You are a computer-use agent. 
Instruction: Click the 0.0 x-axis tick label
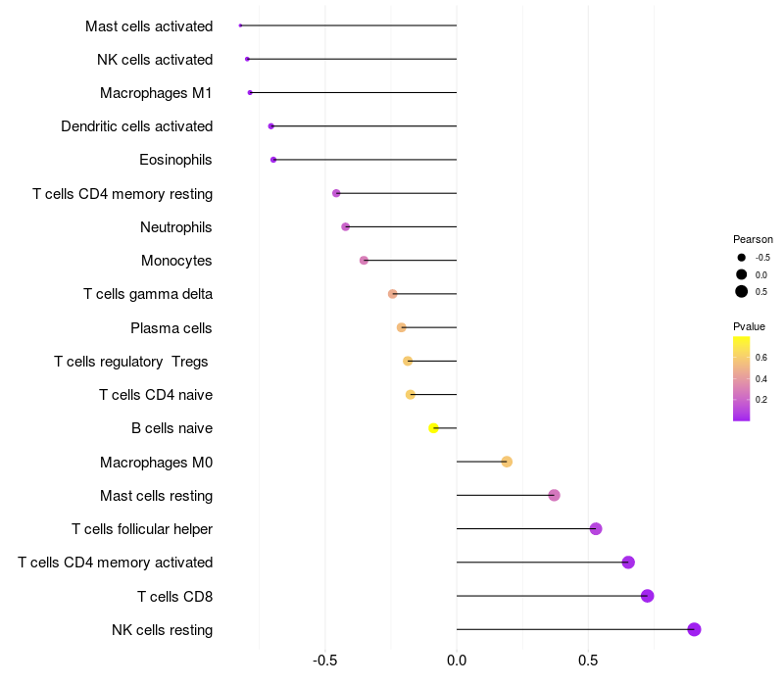(x=457, y=661)
